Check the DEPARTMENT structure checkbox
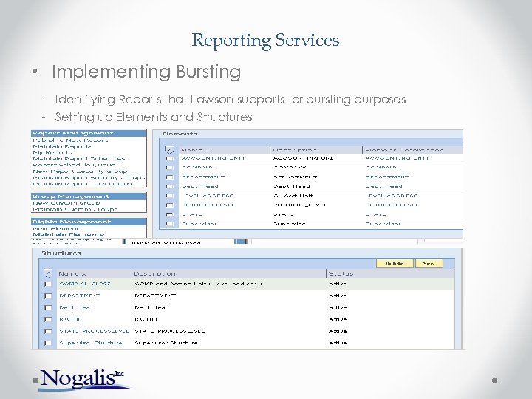Viewport: 532px width, 399px height. (x=48, y=296)
